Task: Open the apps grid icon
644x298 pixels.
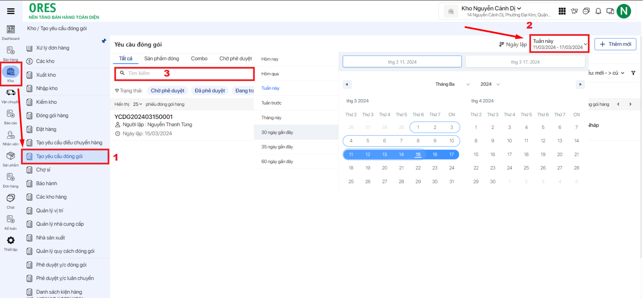Action: tap(562, 11)
